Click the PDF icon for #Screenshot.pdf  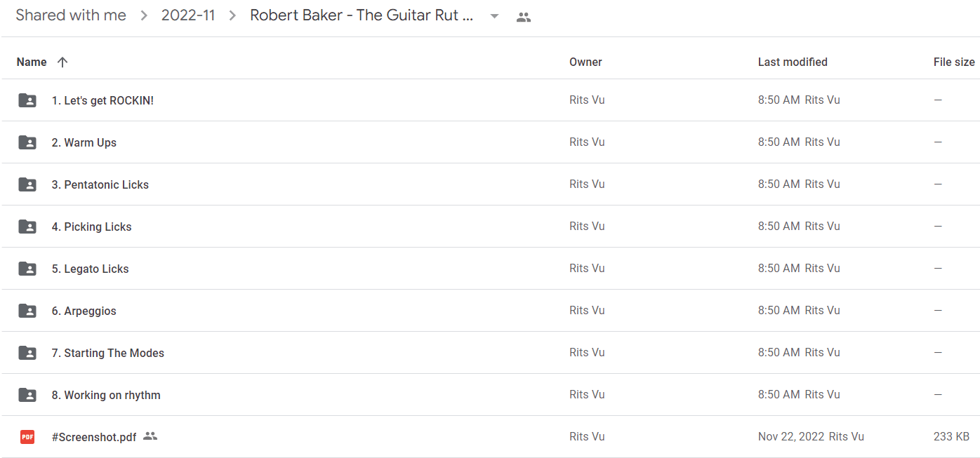pos(27,437)
